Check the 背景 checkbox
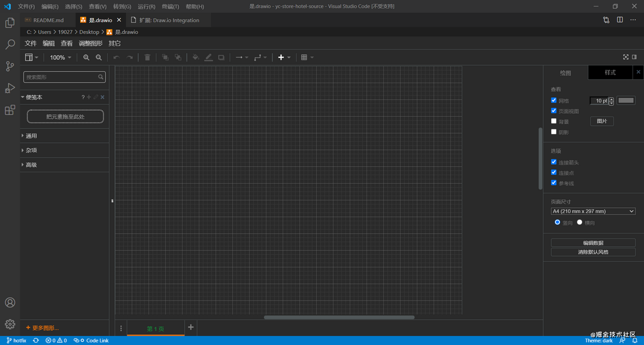 tap(554, 121)
